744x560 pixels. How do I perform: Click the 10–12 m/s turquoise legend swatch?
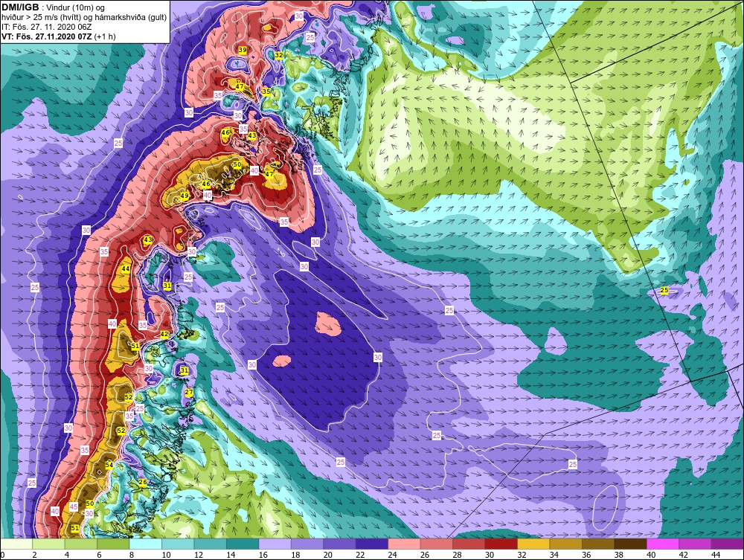(178, 544)
